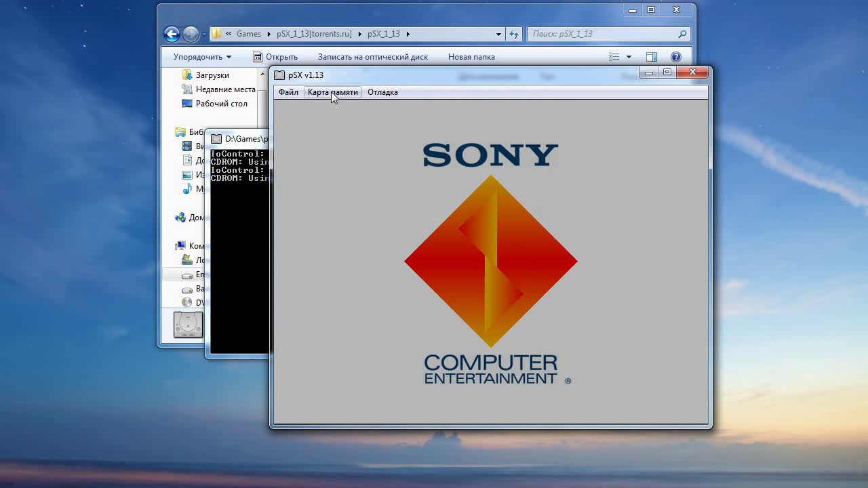The height and width of the screenshot is (488, 868).
Task: Expand arrow after pSX_1_13 breadcrumb
Action: pyautogui.click(x=408, y=34)
